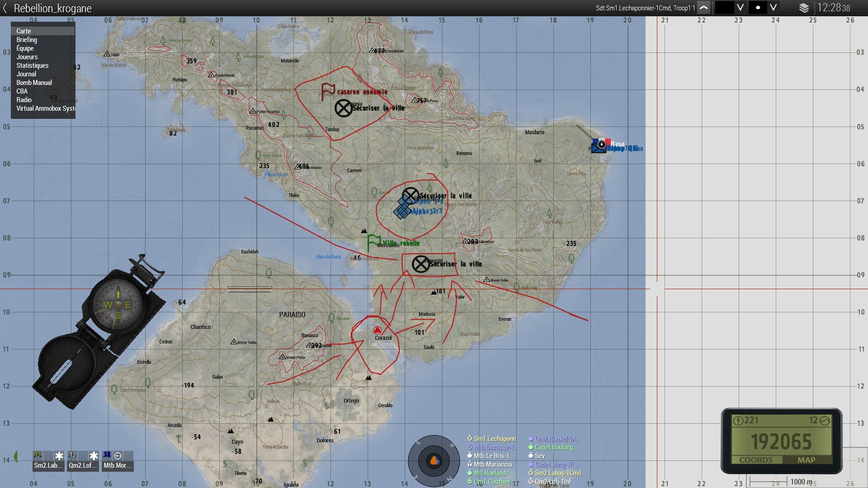Image resolution: width=868 pixels, height=488 pixels.
Task: Open the Radio entry
Action: pos(43,100)
